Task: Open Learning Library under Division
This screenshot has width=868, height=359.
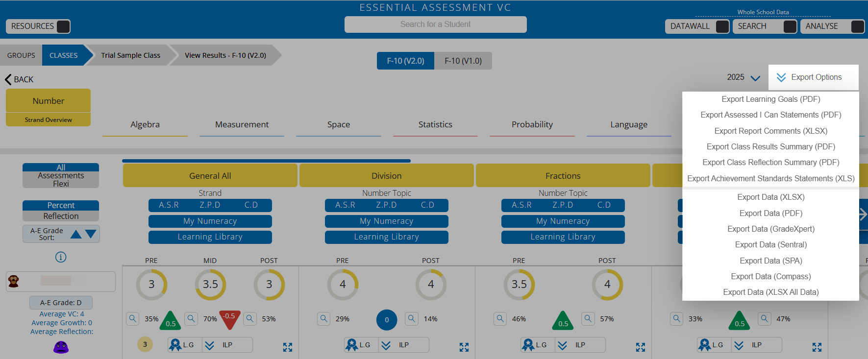Action: [x=387, y=237]
